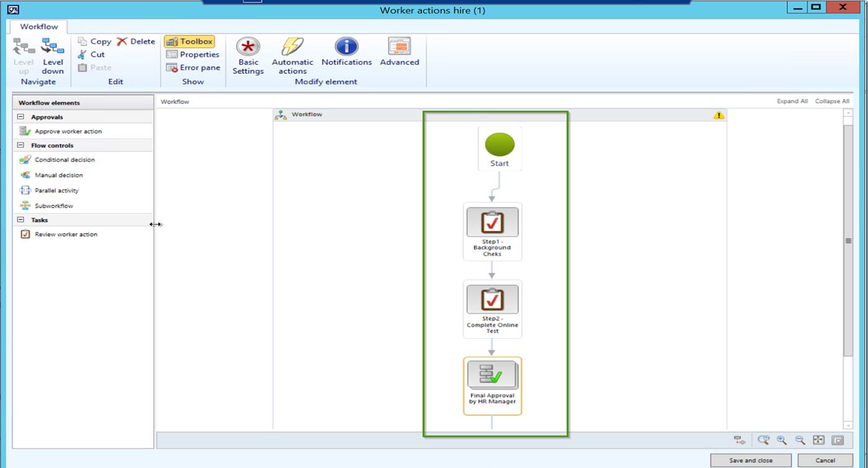Toggle the Properties panel
The width and height of the screenshot is (868, 468).
pos(192,54)
